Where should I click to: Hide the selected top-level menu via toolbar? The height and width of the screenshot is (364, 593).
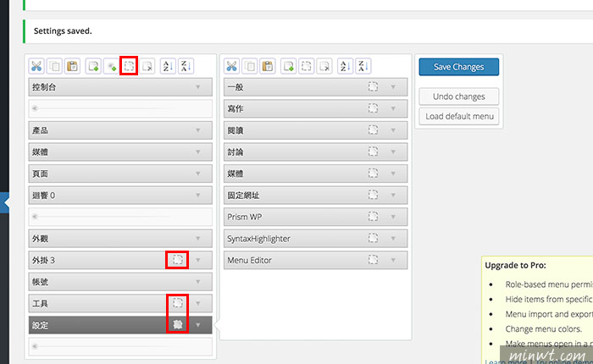pyautogui.click(x=129, y=66)
